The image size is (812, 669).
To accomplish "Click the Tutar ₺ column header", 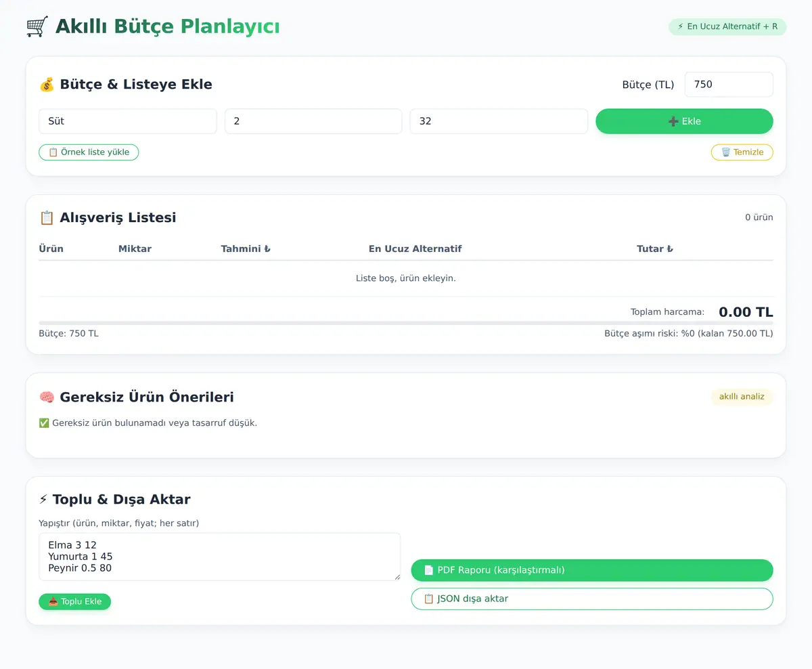I will tap(655, 249).
